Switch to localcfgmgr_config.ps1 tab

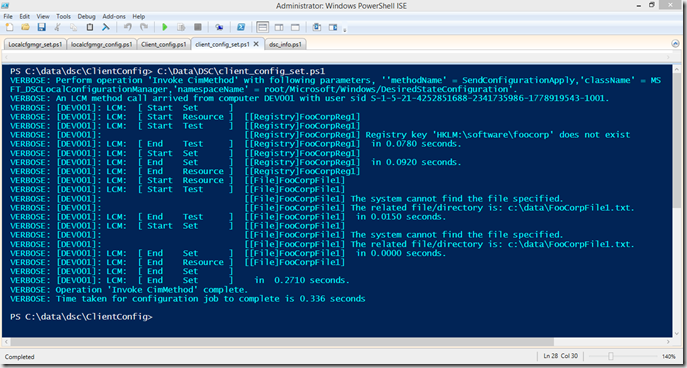[x=102, y=44]
